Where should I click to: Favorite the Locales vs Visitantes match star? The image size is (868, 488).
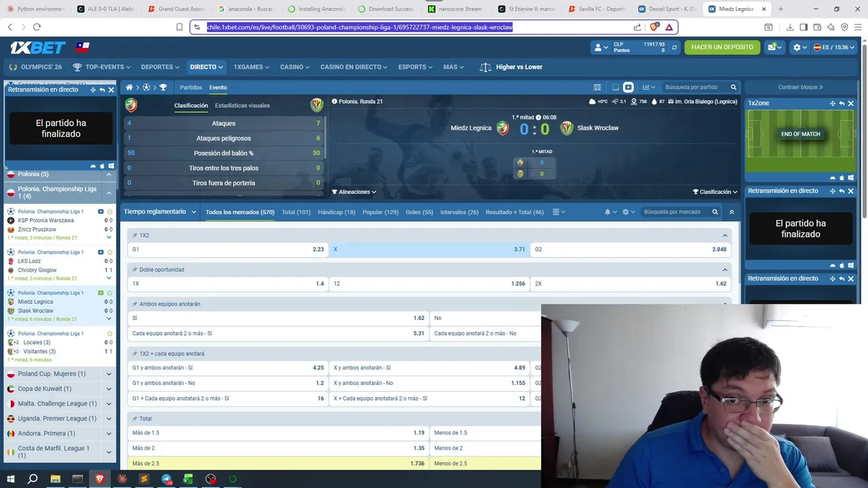pos(110,333)
